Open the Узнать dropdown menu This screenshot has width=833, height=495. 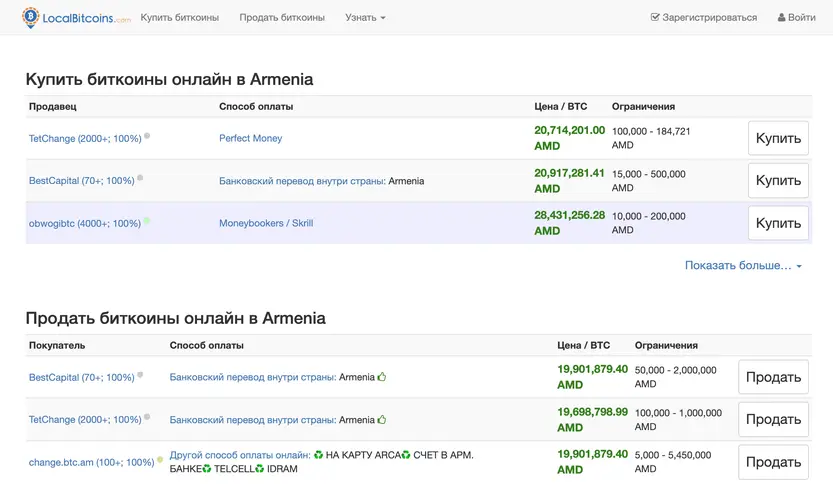coord(365,18)
